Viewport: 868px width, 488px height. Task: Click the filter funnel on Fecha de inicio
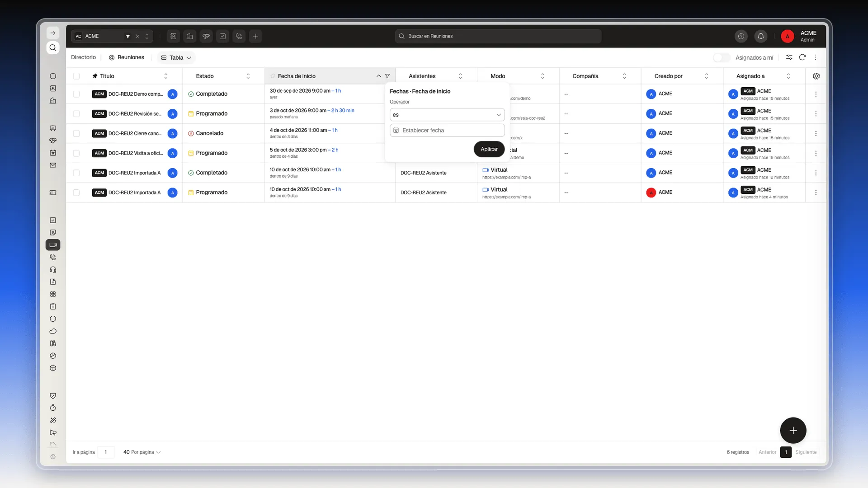[387, 76]
